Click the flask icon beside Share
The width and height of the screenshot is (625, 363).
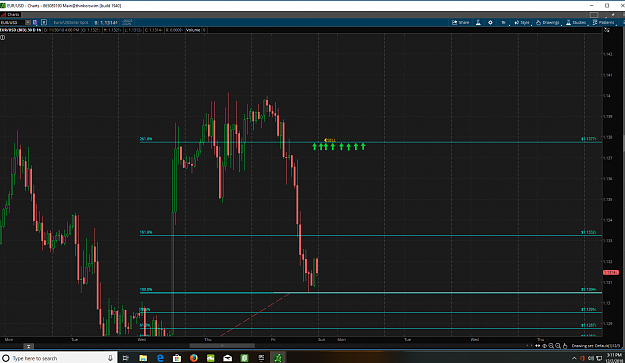(478, 23)
